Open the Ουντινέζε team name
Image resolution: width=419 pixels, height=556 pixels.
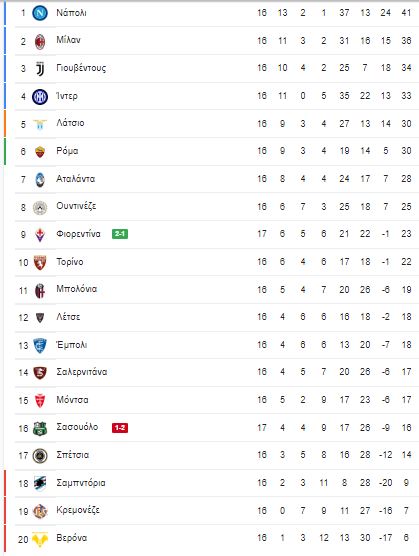[76, 206]
